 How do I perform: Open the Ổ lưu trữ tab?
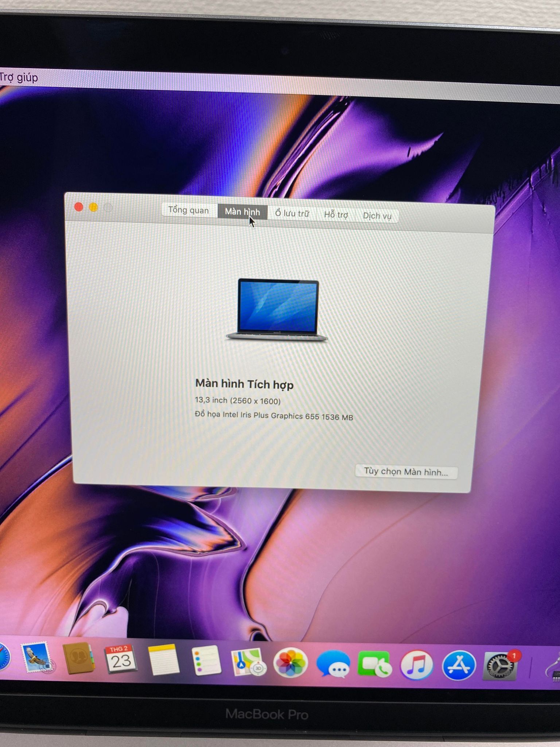[x=292, y=213]
